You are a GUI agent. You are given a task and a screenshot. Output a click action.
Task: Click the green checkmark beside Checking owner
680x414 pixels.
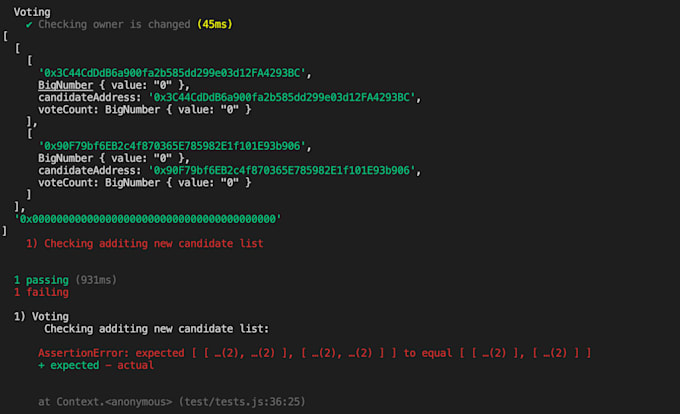pos(29,25)
